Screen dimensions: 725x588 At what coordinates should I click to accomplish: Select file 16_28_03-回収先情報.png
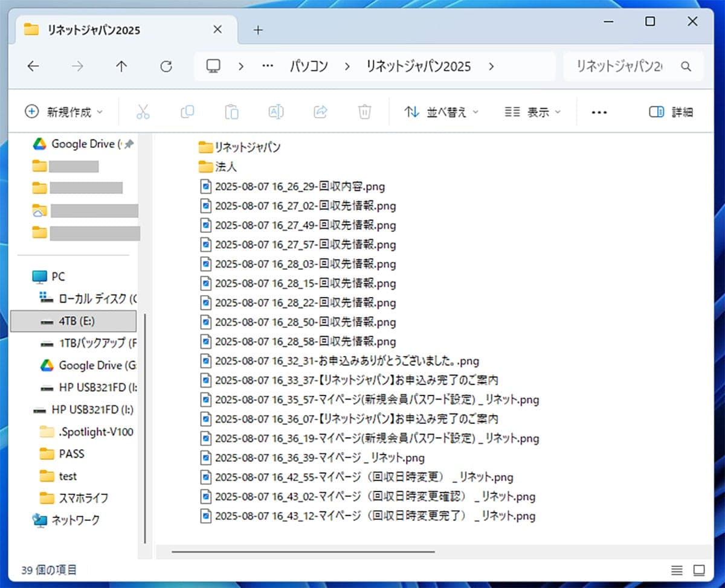(x=298, y=264)
